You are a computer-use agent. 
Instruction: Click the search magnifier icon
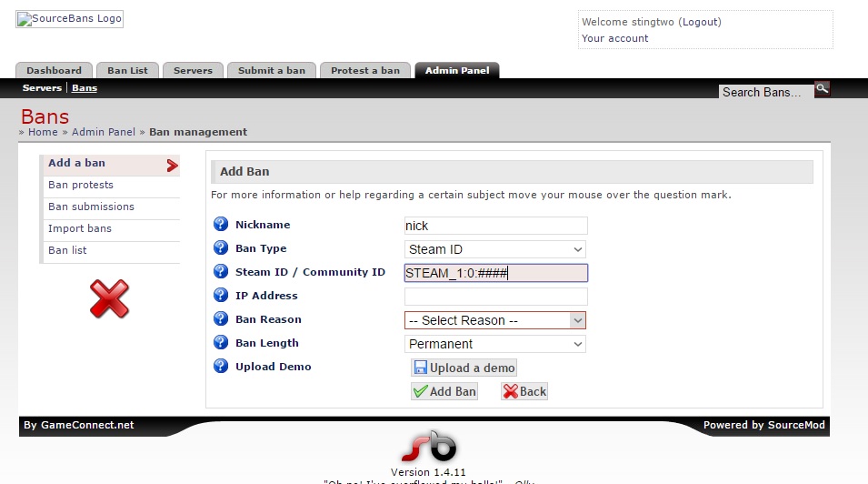point(822,89)
